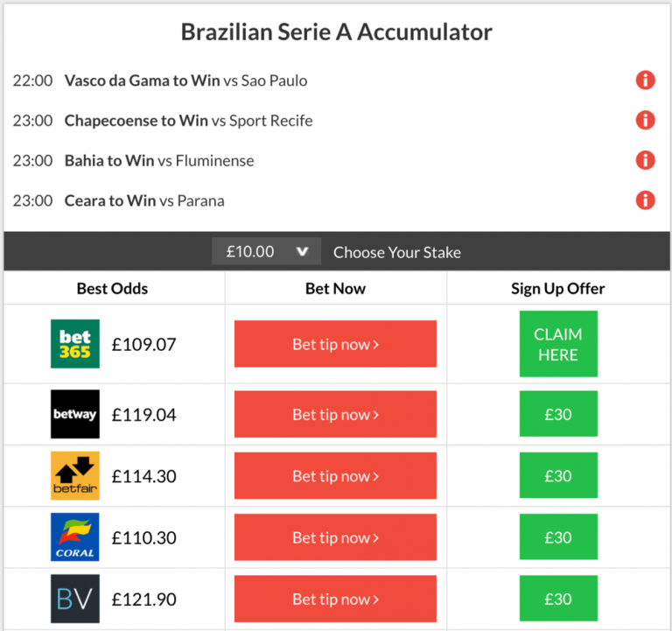This screenshot has width=672, height=631.
Task: Claim Betfair £30 sign up offer
Action: (558, 475)
